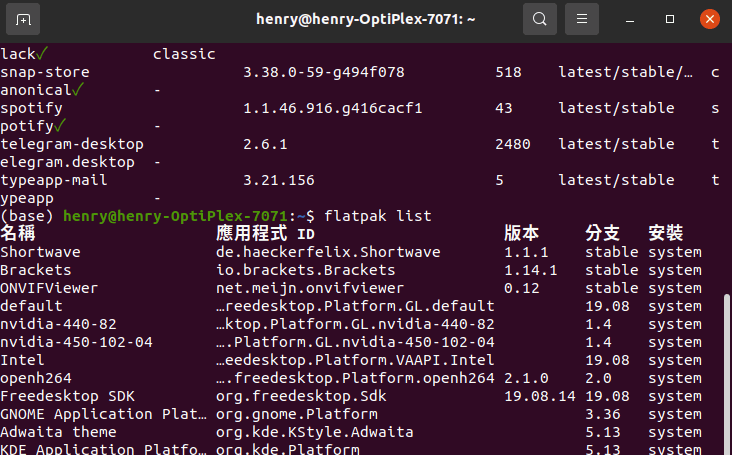The image size is (732, 455).
Task: Click the 分支 column header
Action: [603, 233]
